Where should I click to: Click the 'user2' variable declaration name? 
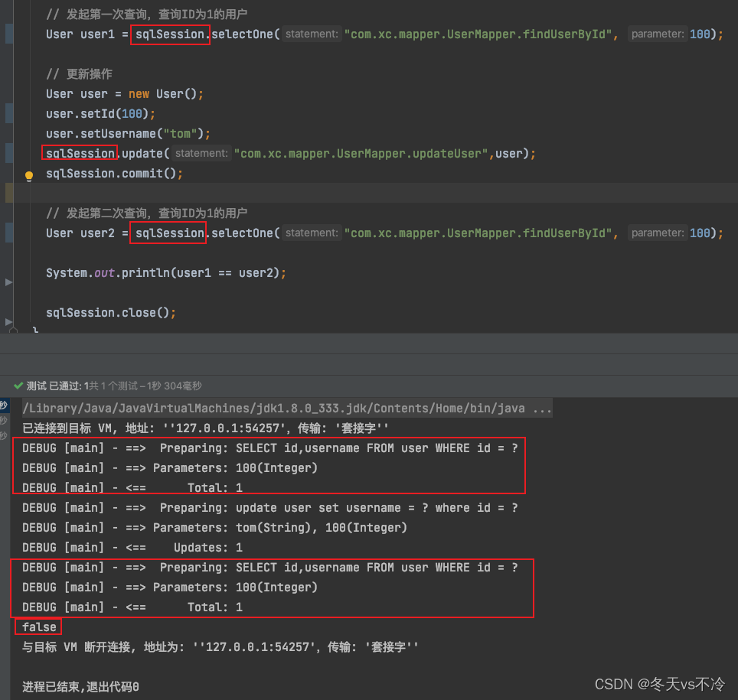coord(97,233)
